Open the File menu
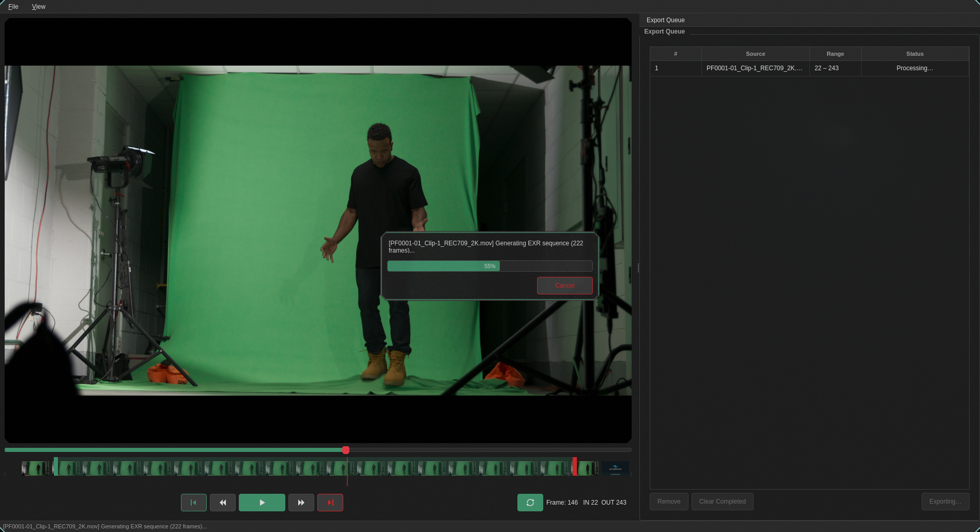Viewport: 980px width, 532px height. coord(13,7)
